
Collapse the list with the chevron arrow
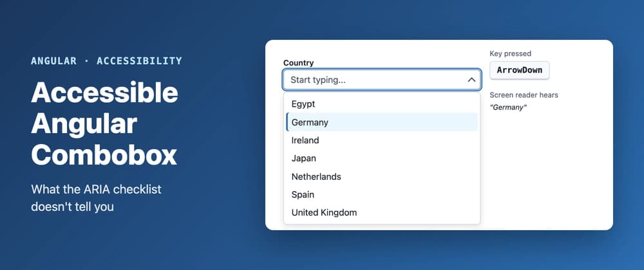coord(471,80)
